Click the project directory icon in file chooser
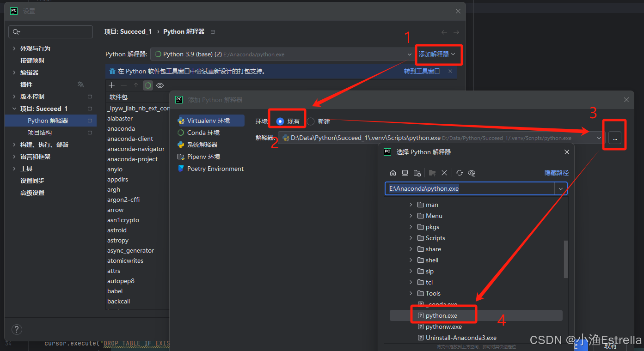The image size is (644, 351). click(417, 173)
